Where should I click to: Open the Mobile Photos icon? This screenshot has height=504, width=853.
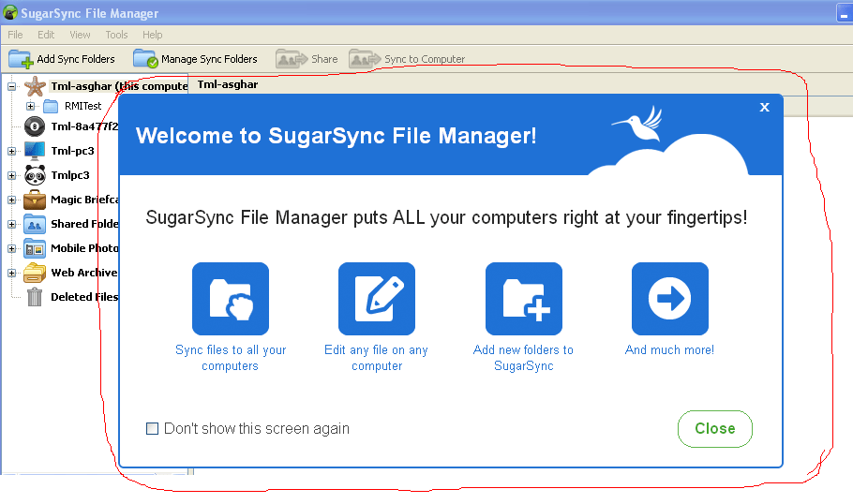pyautogui.click(x=35, y=248)
